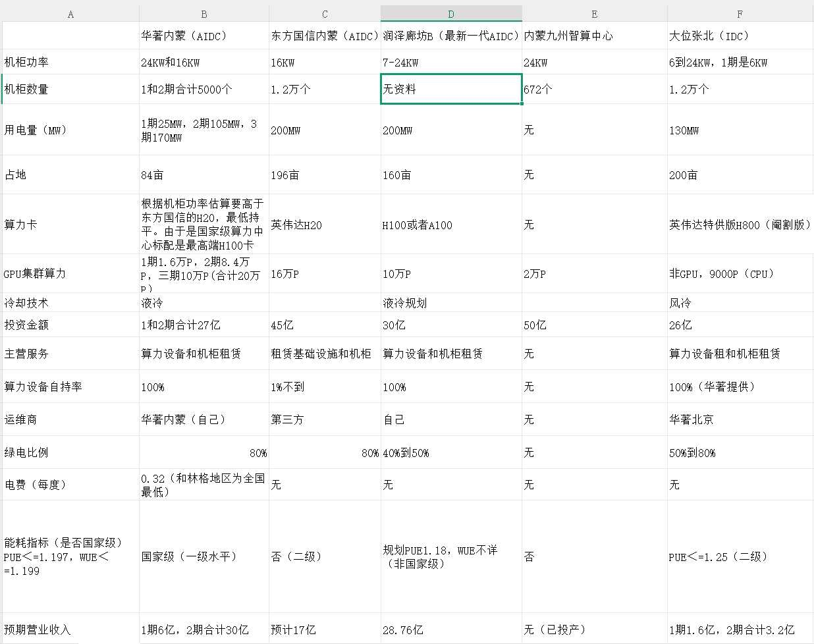Image resolution: width=814 pixels, height=644 pixels.
Task: Click cell '45亿'
Action: point(325,325)
